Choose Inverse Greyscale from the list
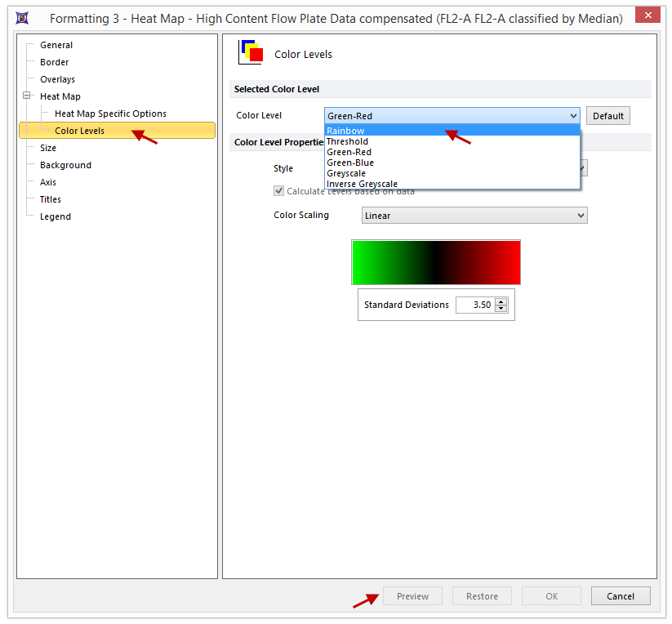 362,184
